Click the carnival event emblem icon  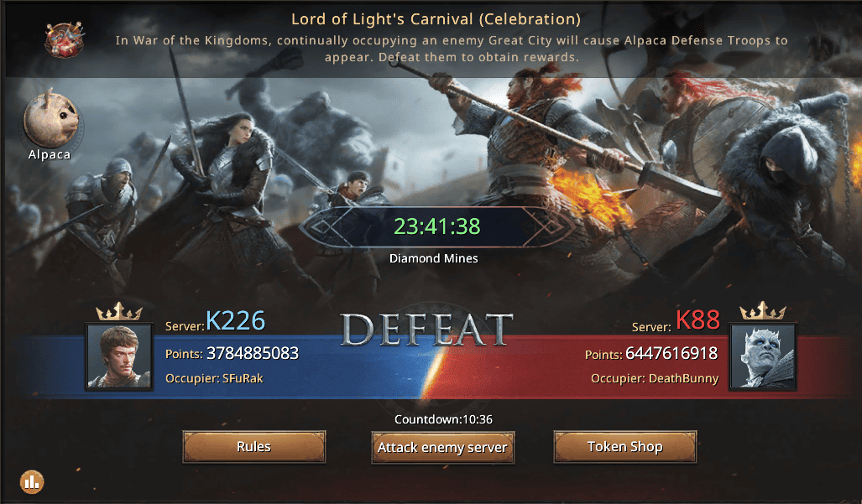point(65,39)
